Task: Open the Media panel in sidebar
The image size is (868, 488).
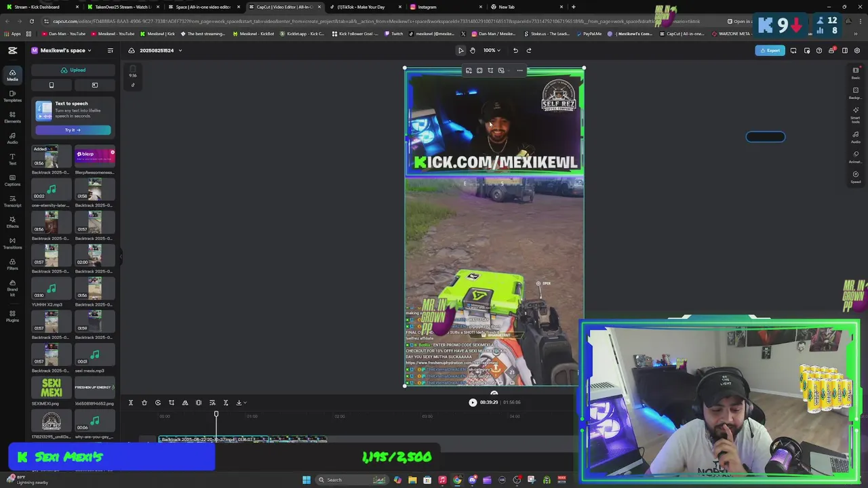Action: [x=12, y=75]
